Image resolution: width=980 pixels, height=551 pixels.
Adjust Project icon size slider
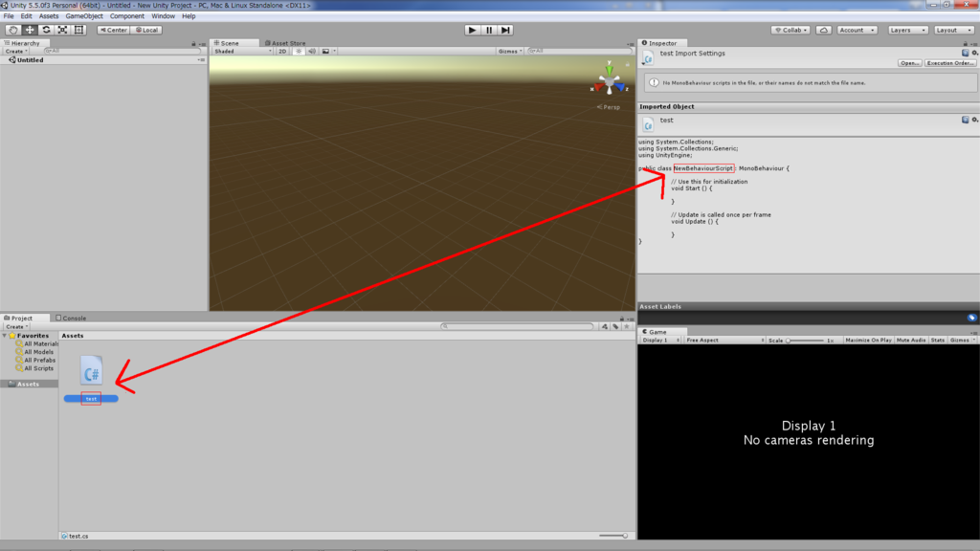click(613, 536)
